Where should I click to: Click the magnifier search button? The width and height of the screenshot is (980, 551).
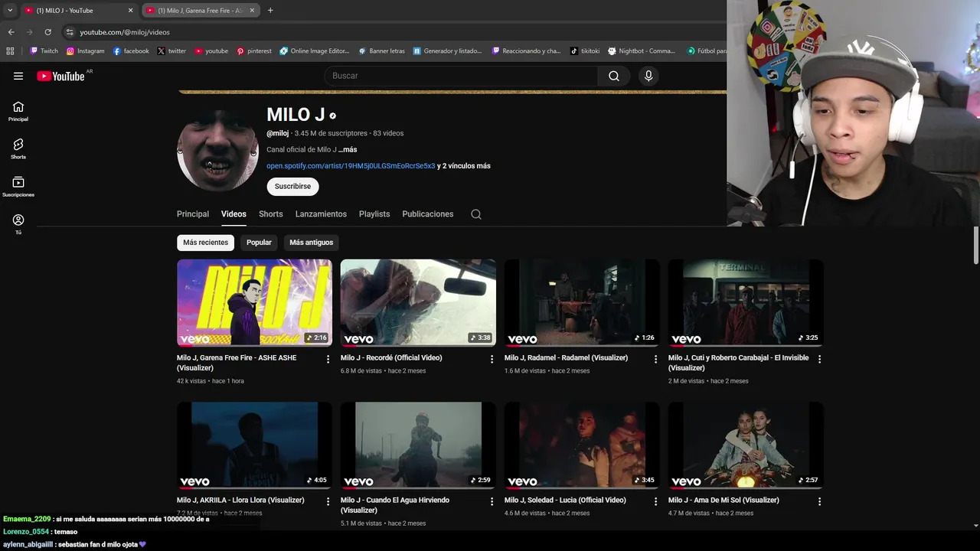[613, 76]
